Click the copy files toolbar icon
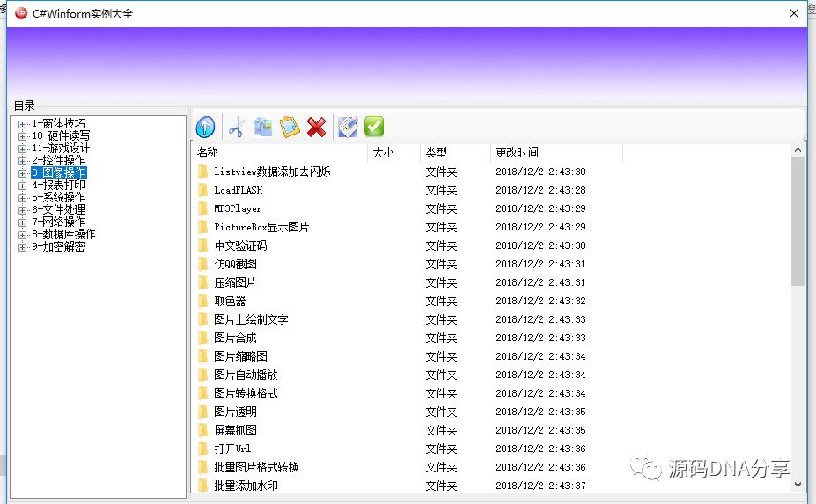This screenshot has height=504, width=816. pos(263,127)
